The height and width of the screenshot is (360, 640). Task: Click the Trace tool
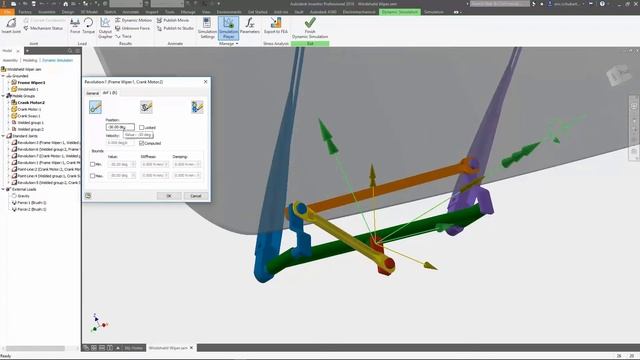tap(123, 36)
